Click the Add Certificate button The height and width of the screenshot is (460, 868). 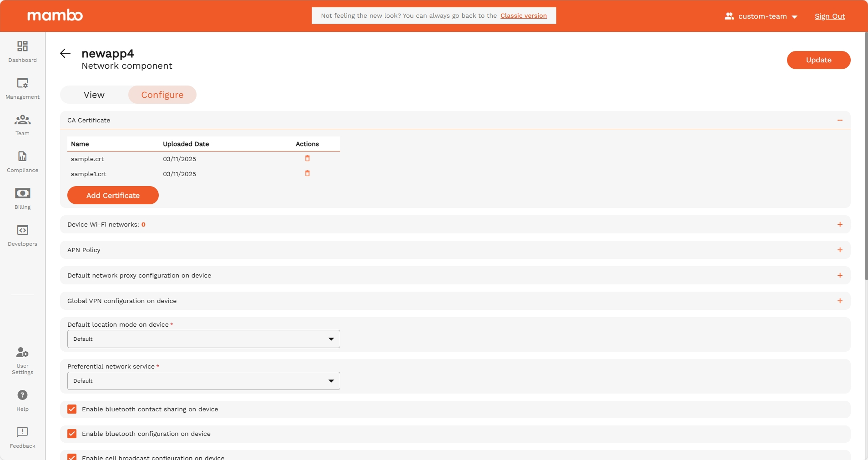pyautogui.click(x=113, y=195)
